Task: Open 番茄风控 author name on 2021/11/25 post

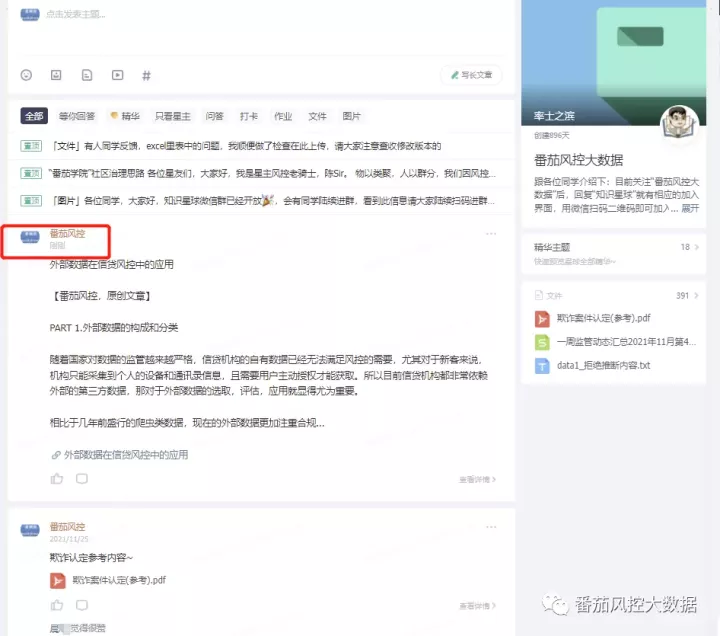Action: click(x=67, y=527)
